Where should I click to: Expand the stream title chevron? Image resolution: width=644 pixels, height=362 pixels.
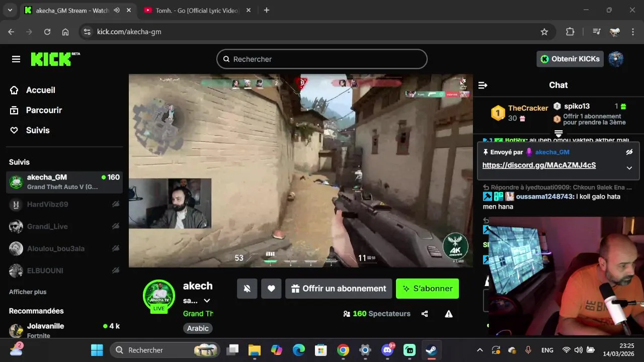[207, 301]
